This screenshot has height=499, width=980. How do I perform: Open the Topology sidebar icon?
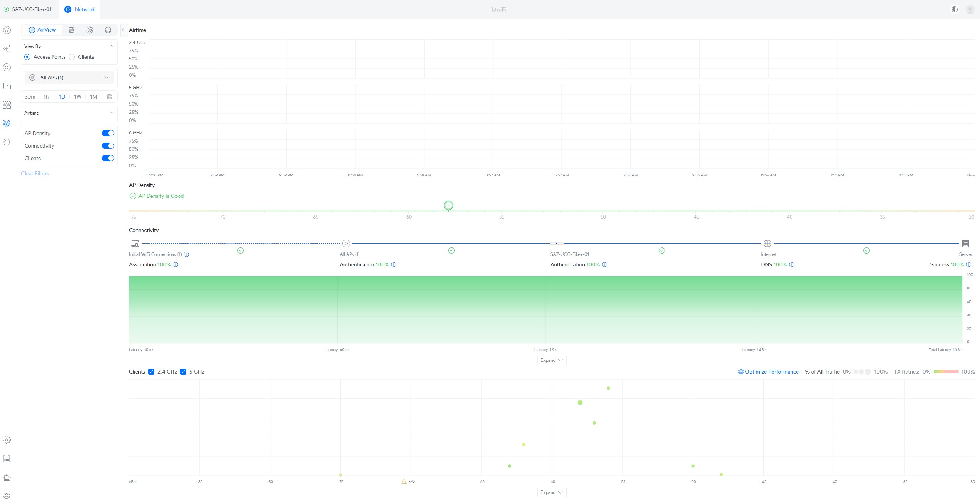point(7,49)
